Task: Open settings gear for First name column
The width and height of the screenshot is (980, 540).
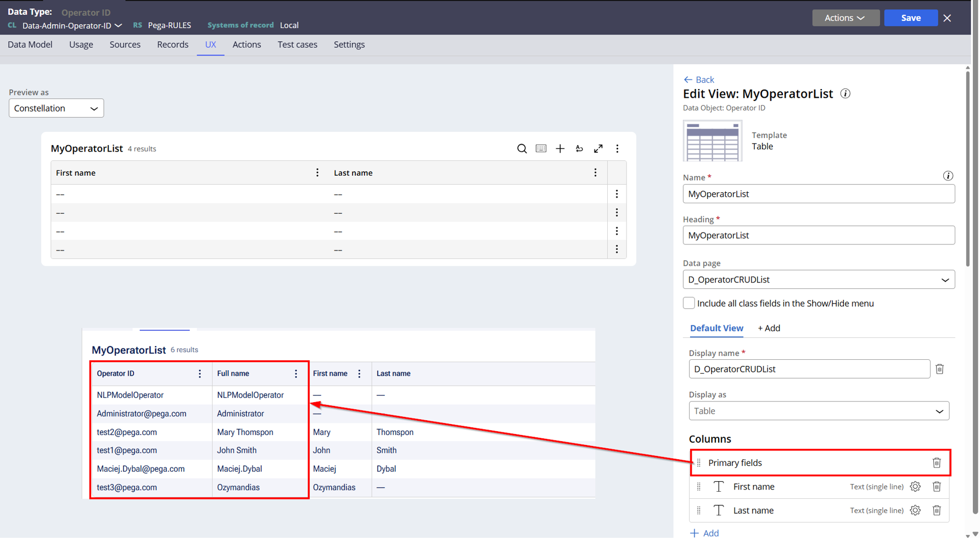Action: click(x=915, y=487)
